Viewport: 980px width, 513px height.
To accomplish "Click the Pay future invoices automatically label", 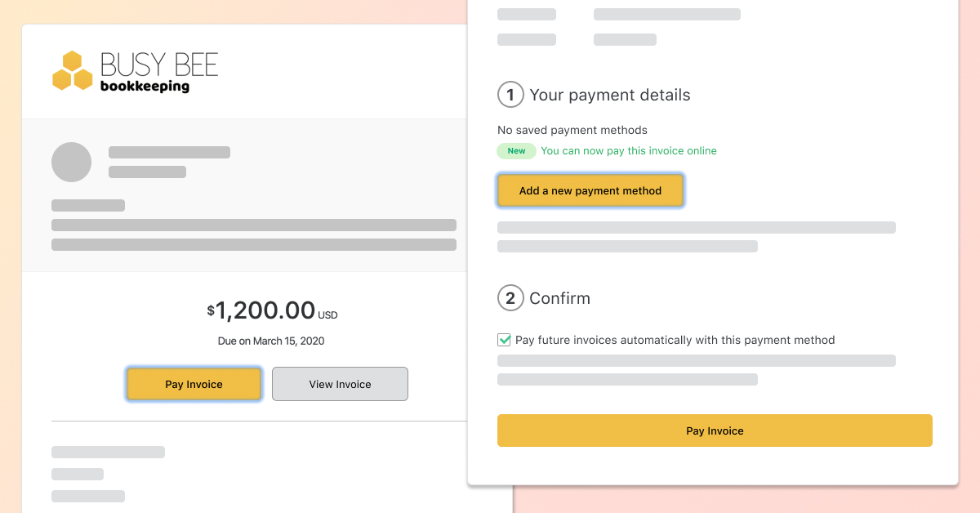I will (x=675, y=340).
